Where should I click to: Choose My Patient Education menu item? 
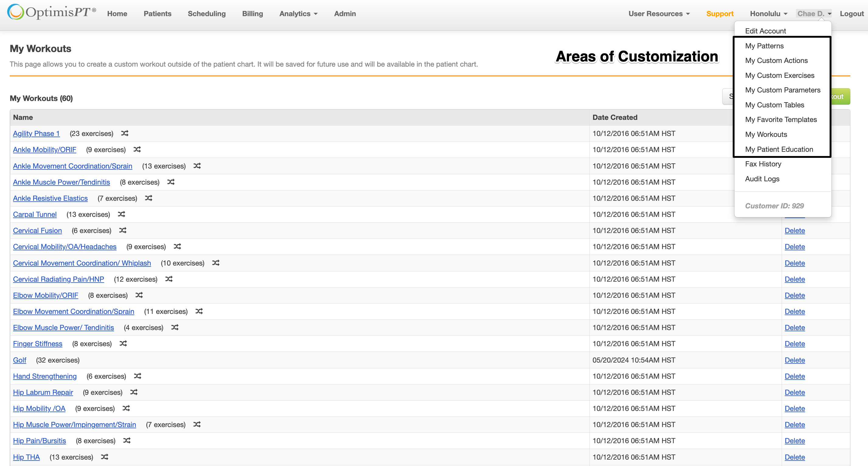coord(779,149)
